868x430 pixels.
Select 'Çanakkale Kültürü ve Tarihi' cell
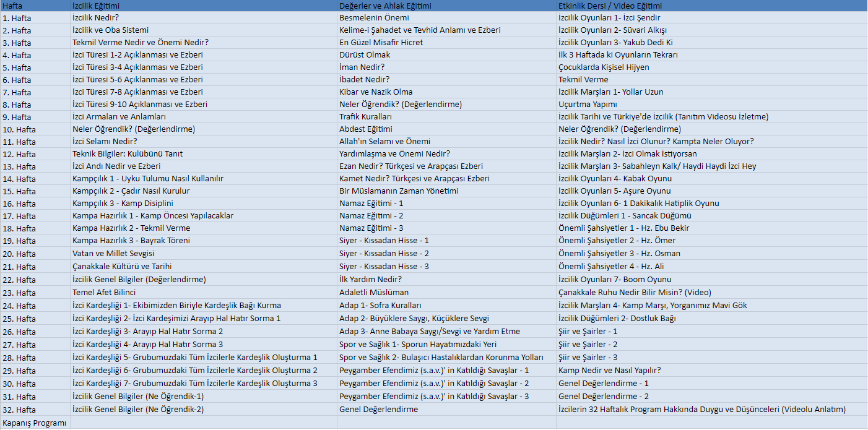coord(204,267)
